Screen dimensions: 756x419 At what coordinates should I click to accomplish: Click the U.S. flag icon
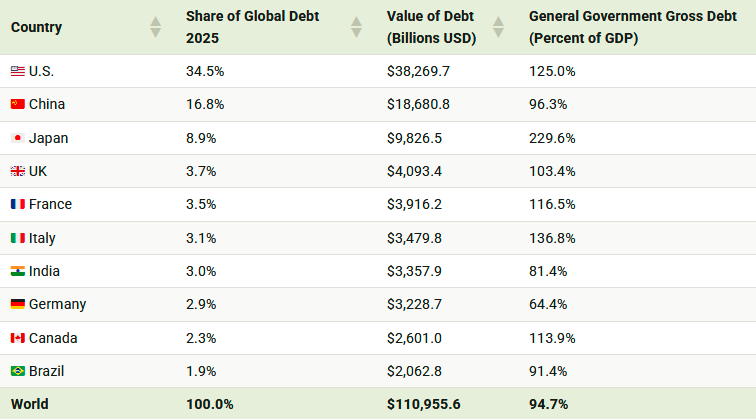point(17,71)
